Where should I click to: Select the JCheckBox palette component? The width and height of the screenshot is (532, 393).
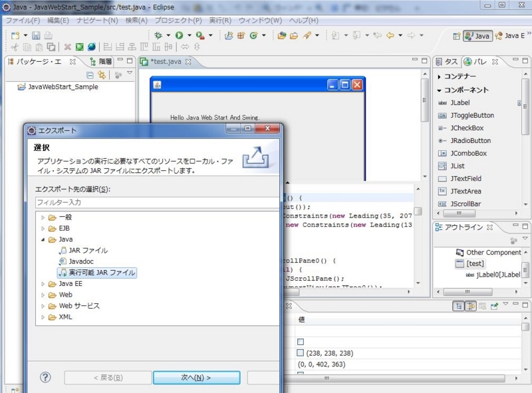point(461,128)
